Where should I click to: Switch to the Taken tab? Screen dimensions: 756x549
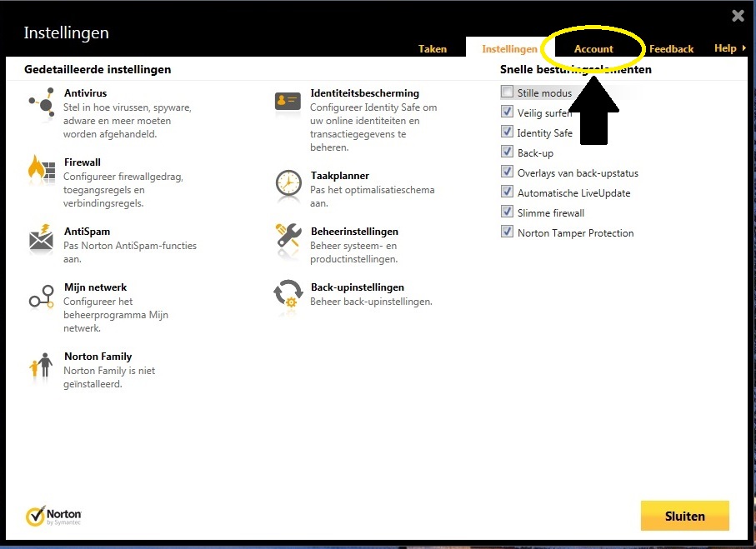pyautogui.click(x=433, y=49)
